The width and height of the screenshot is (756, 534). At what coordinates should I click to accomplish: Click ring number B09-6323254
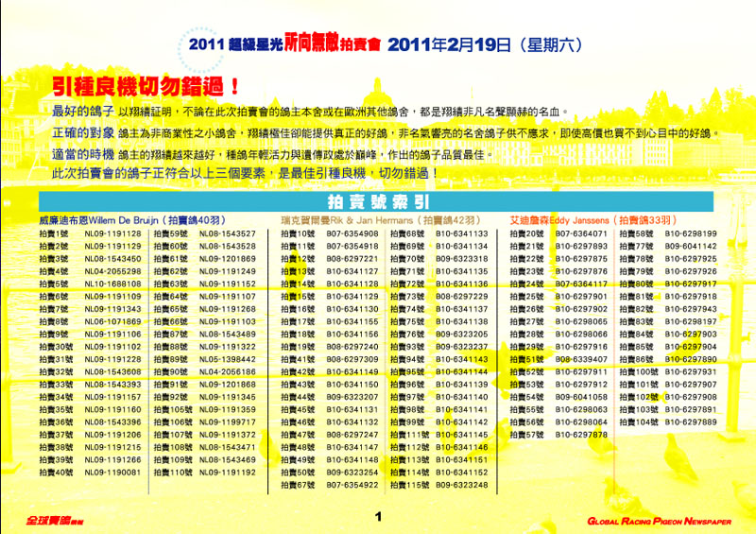[352, 473]
